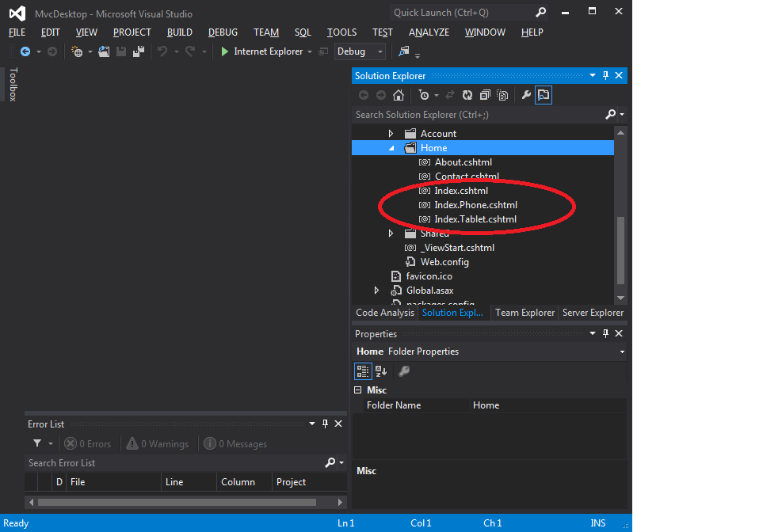This screenshot has width=782, height=532.
Task: Click the Property Pages wrench icon
Action: pos(404,371)
